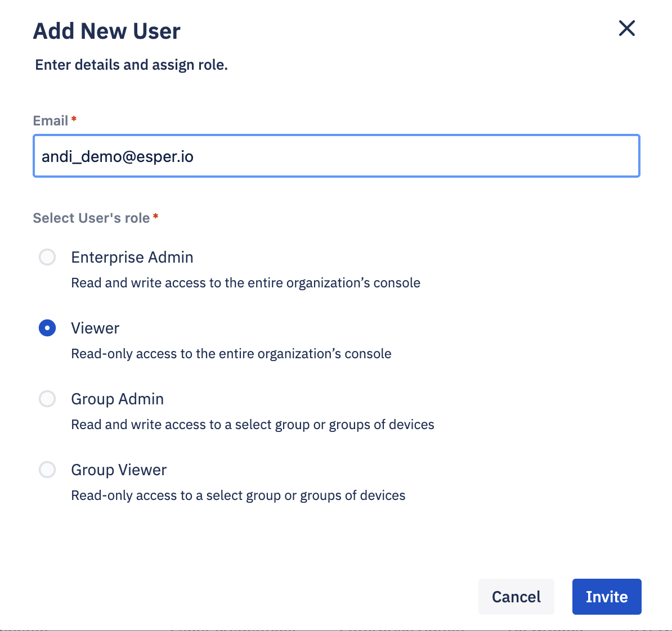Click the Viewer role label

point(95,328)
